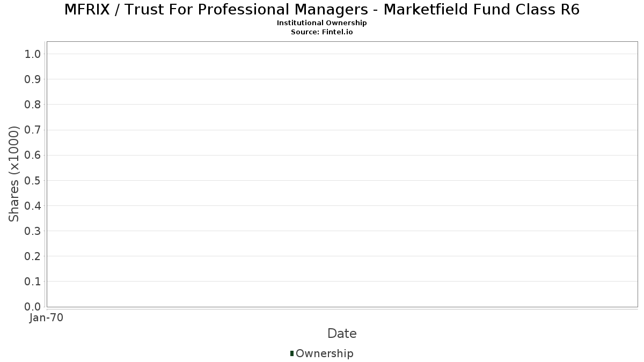Click the 0.3 y-axis tick label
This screenshot has height=362, width=644.
coord(33,231)
